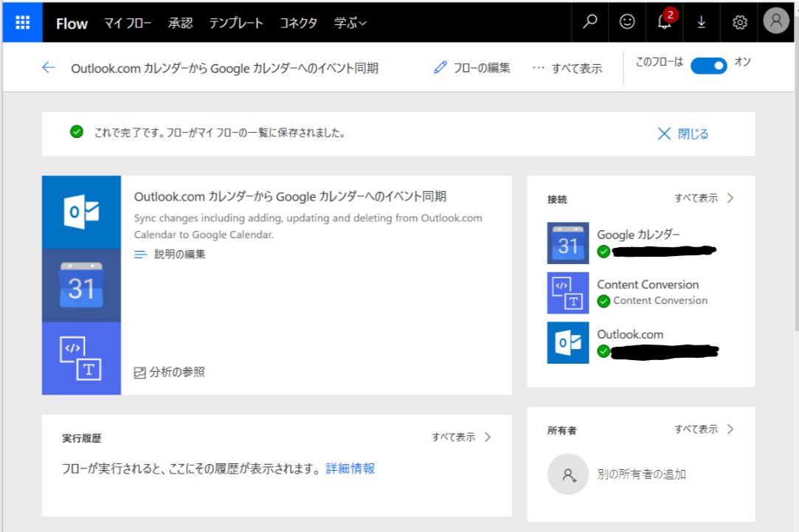Click the フローの編集 button
Viewport: 799px width, 532px height.
[x=472, y=68]
